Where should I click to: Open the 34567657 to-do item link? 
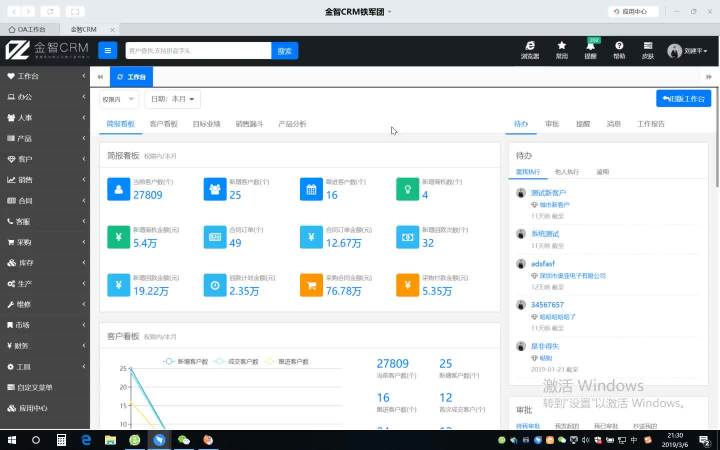[x=547, y=305]
